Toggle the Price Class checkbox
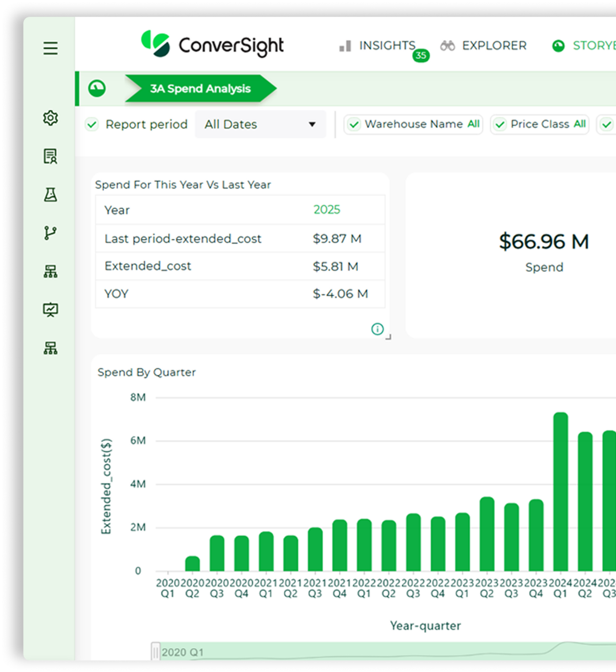The width and height of the screenshot is (616, 672). click(500, 125)
